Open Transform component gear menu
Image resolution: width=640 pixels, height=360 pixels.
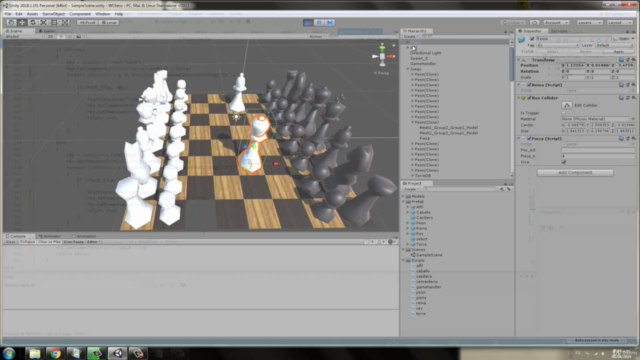633,60
